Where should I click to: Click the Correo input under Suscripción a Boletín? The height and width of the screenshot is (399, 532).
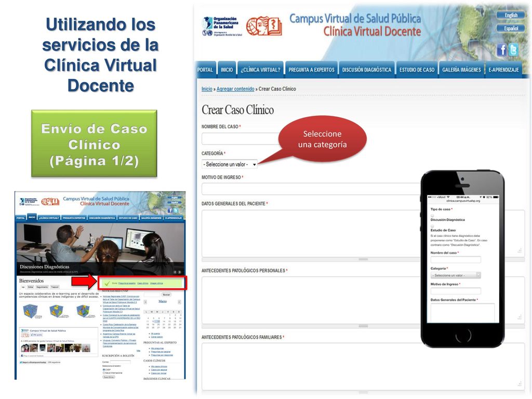(121, 362)
